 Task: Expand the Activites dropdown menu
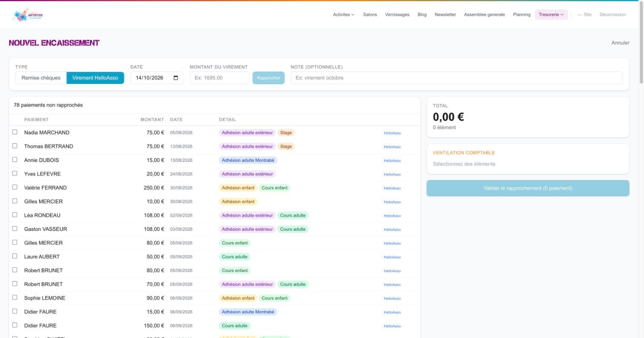344,14
